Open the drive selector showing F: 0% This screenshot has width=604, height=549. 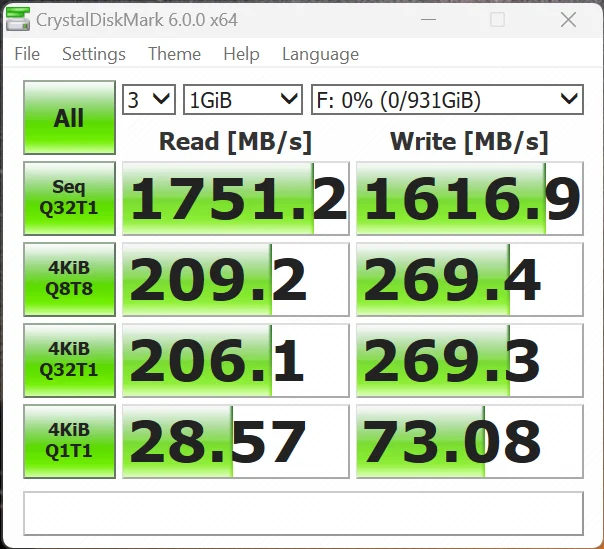pos(446,99)
